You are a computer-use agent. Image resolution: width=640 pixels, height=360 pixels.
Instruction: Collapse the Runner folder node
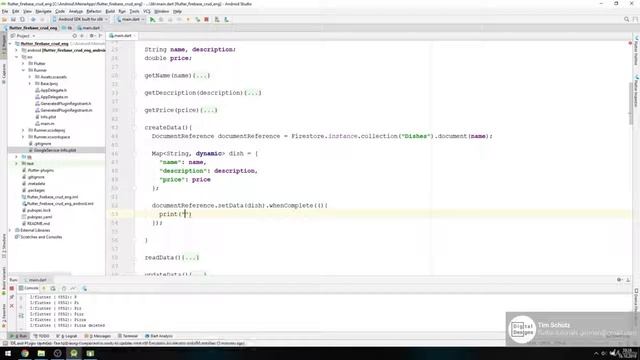(23, 70)
